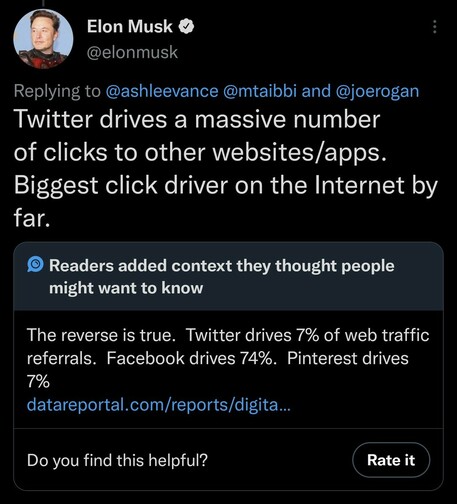Click the gray "Replying to" label
The width and height of the screenshot is (457, 504).
(x=57, y=91)
